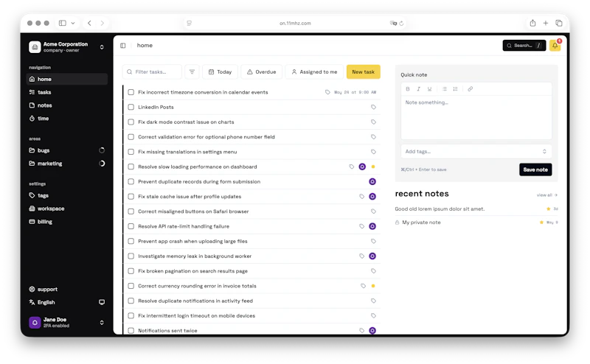Viewport: 590px width, 364px height.
Task: Click the star icon on My private note
Action: coord(541,223)
